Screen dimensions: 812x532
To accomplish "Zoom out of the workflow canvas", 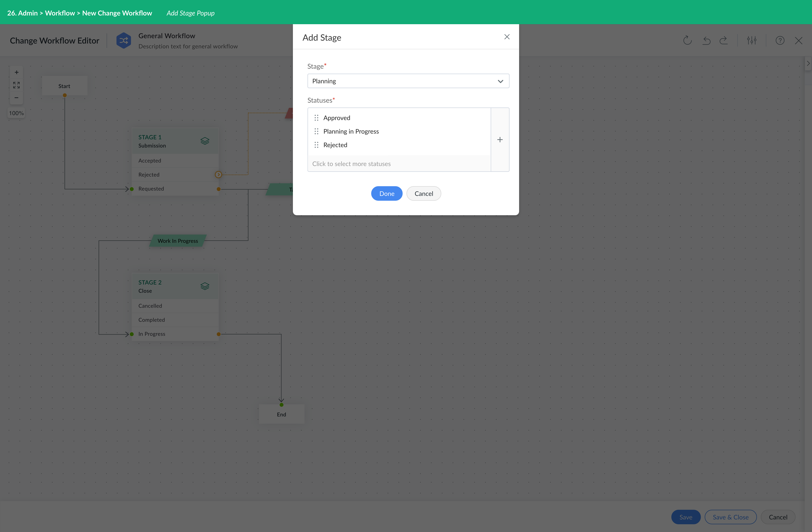I will 16,98.
